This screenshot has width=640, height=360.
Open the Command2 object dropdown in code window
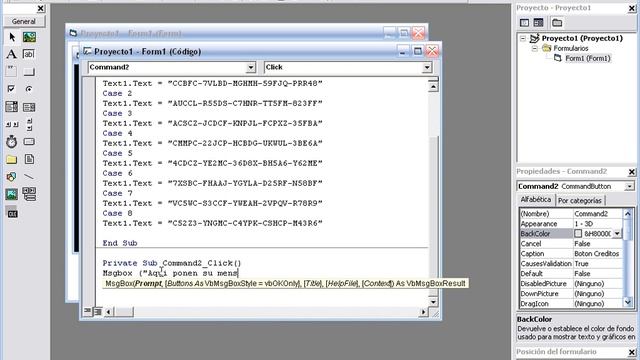[251, 67]
